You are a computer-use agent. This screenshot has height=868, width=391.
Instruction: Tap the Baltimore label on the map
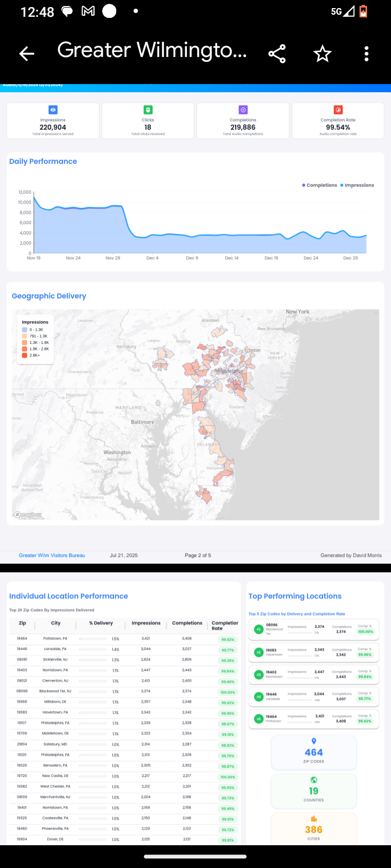tap(142, 422)
